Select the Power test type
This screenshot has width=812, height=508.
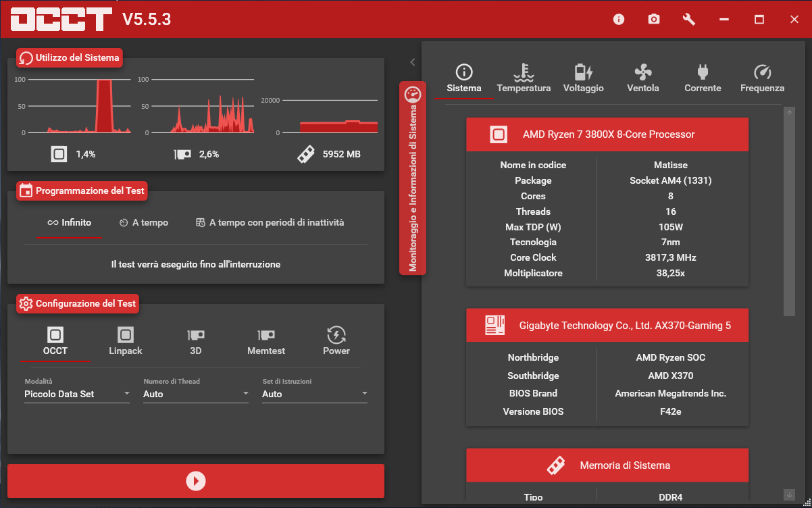(336, 342)
